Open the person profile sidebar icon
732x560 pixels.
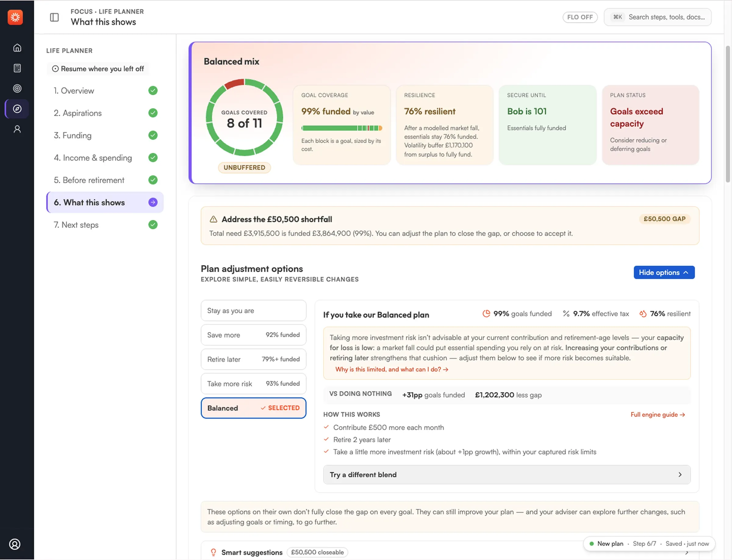pos(17,129)
